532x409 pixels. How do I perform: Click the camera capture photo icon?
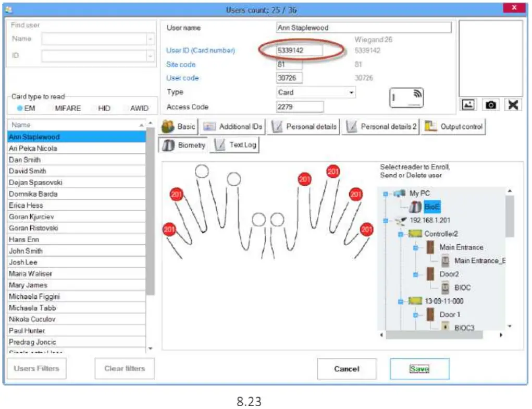point(490,105)
